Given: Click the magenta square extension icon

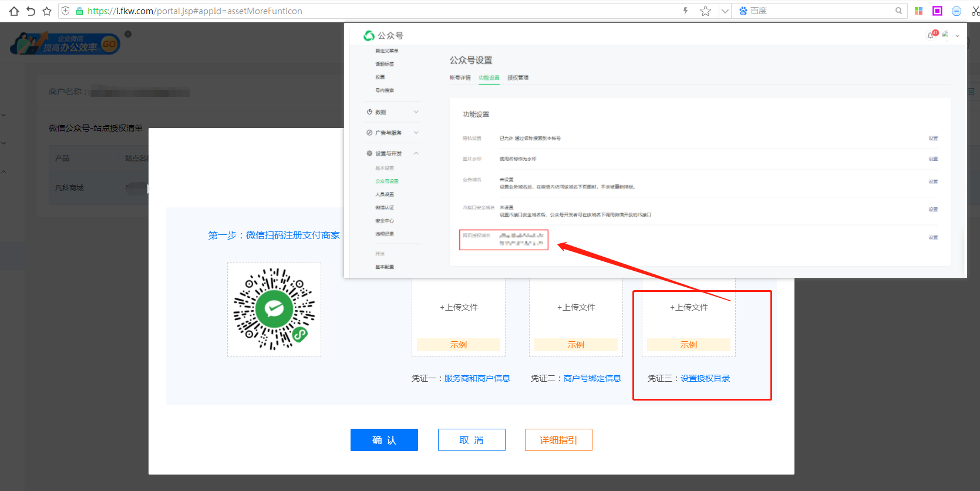Looking at the screenshot, I should 937,11.
